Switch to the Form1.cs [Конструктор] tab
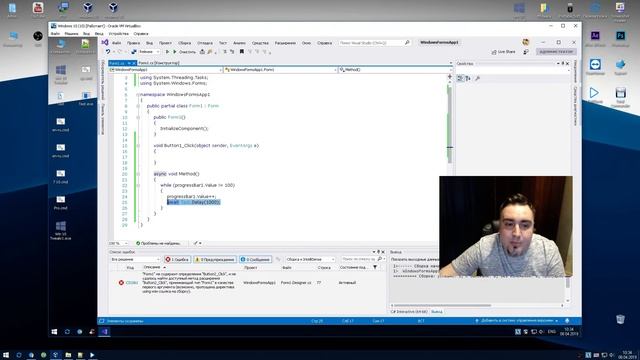This screenshot has height=360, width=640. [159, 63]
